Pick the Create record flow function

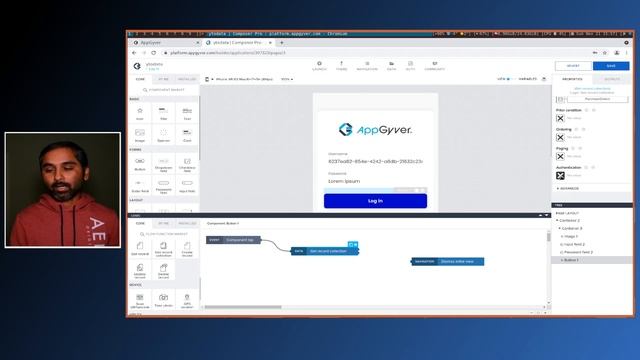tap(187, 248)
